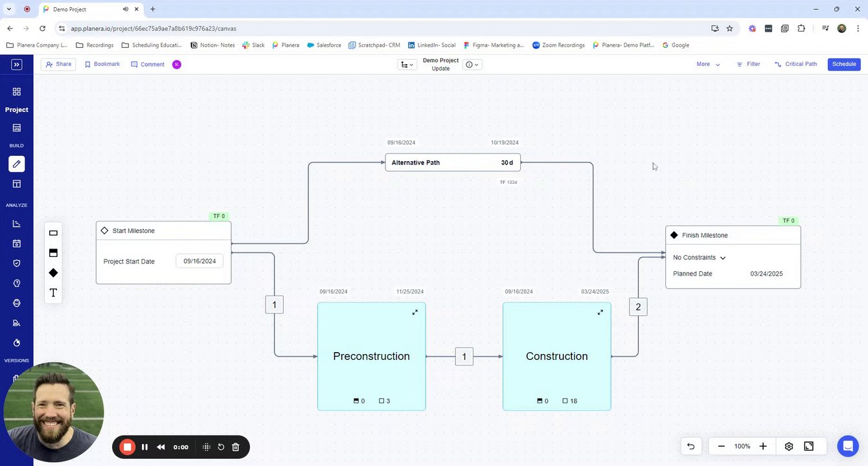Toggle the Critical Path view
This screenshot has height=466, width=868.
[796, 64]
